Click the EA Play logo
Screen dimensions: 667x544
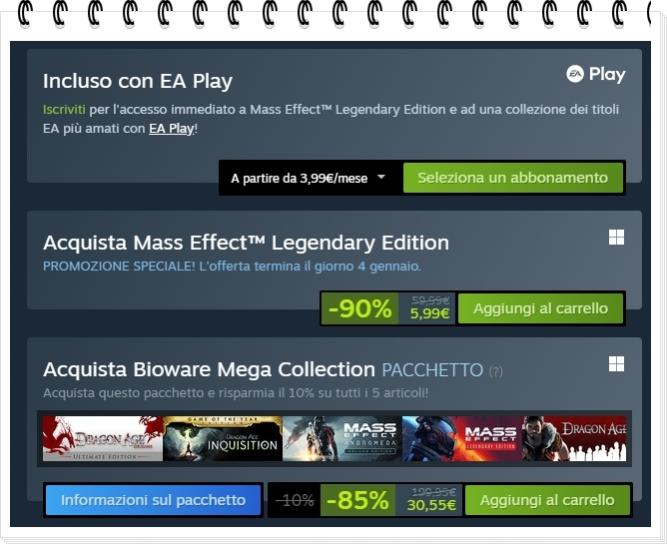[x=596, y=74]
